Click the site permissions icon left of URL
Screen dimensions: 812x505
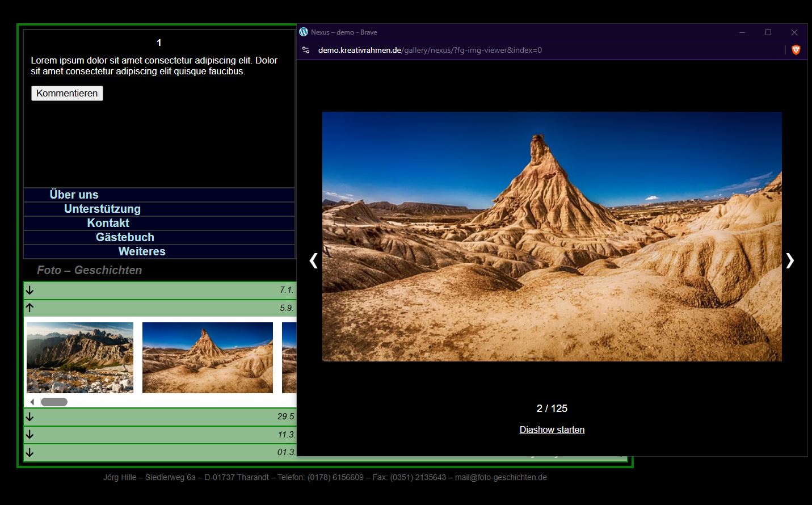[x=305, y=50]
